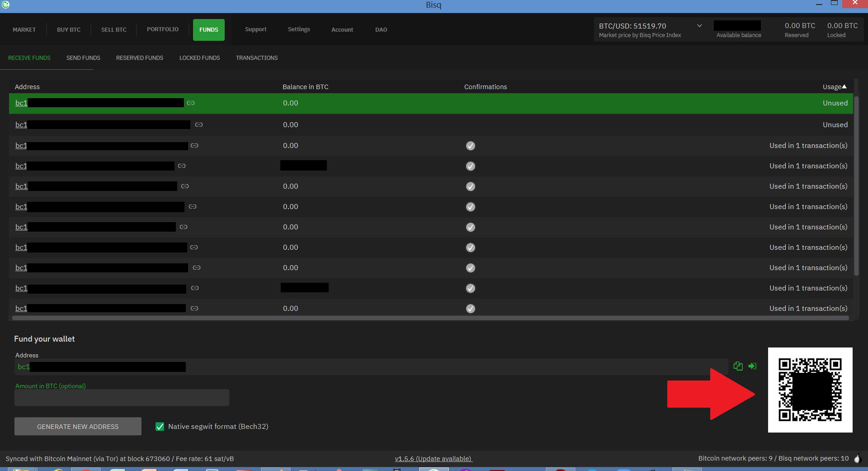
Task: Click the QR code image
Action: point(810,390)
